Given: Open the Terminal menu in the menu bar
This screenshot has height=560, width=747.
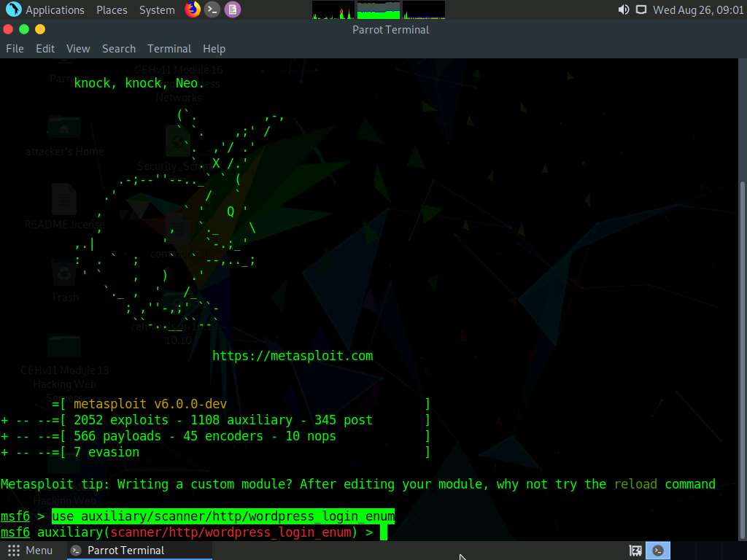Looking at the screenshot, I should (169, 48).
